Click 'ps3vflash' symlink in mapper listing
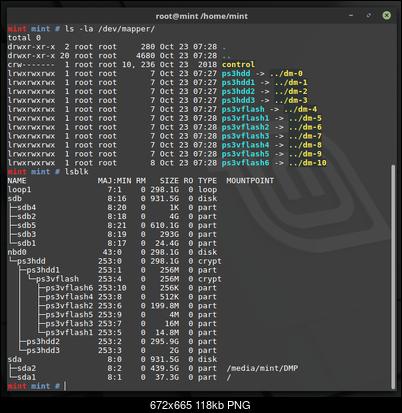The width and height of the screenshot is (402, 413). (x=243, y=109)
